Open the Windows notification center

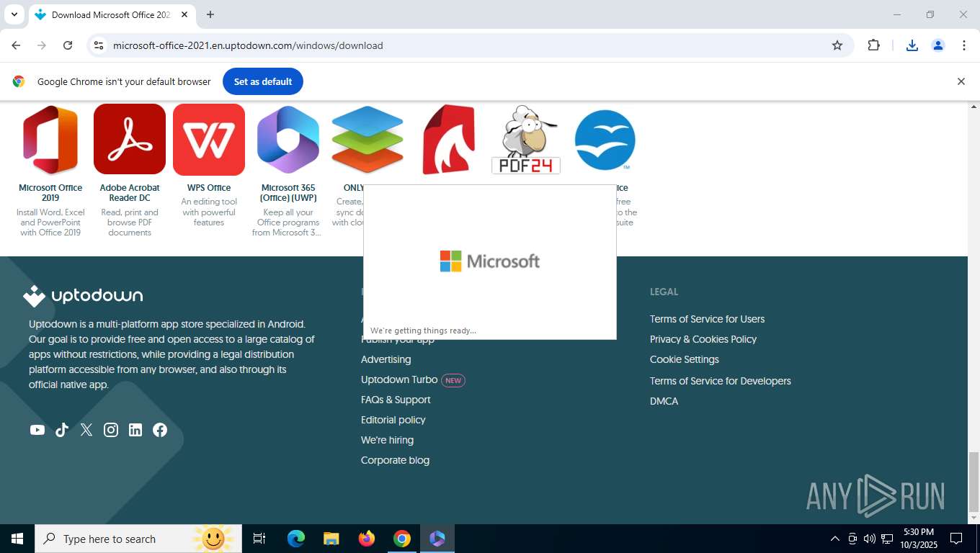click(956, 539)
